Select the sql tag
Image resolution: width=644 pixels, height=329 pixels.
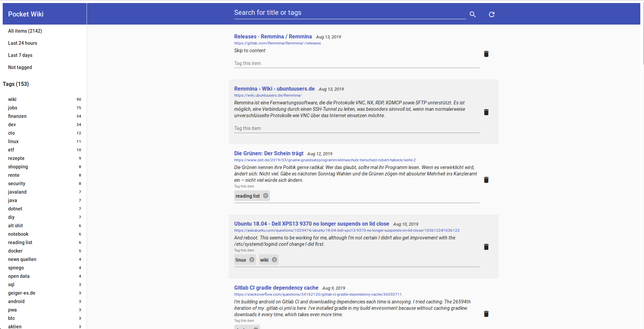44,285
